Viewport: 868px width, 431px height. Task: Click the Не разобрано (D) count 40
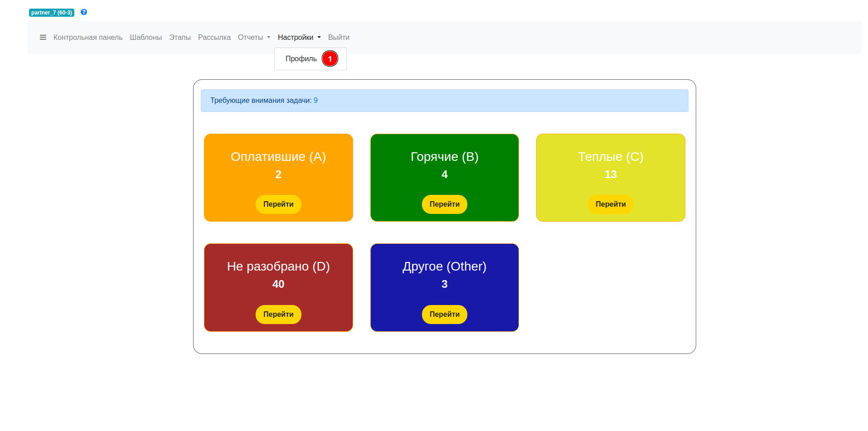point(278,284)
